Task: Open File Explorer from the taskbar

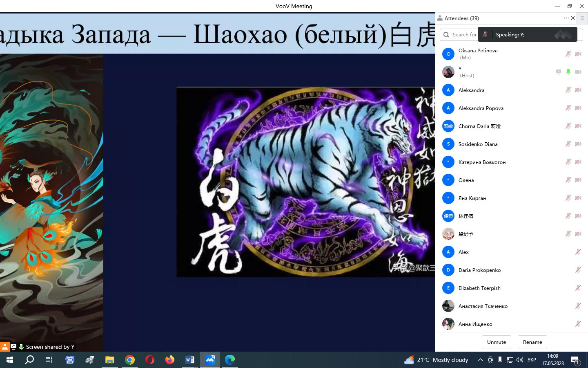Action: tap(110, 360)
